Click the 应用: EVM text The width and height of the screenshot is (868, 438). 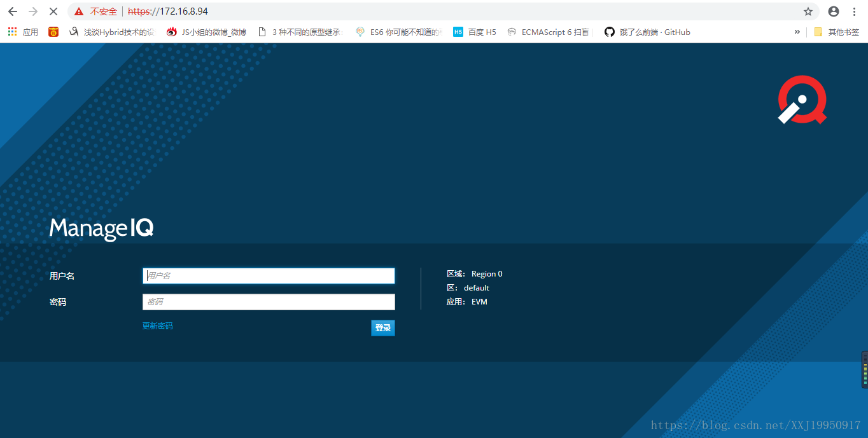466,302
